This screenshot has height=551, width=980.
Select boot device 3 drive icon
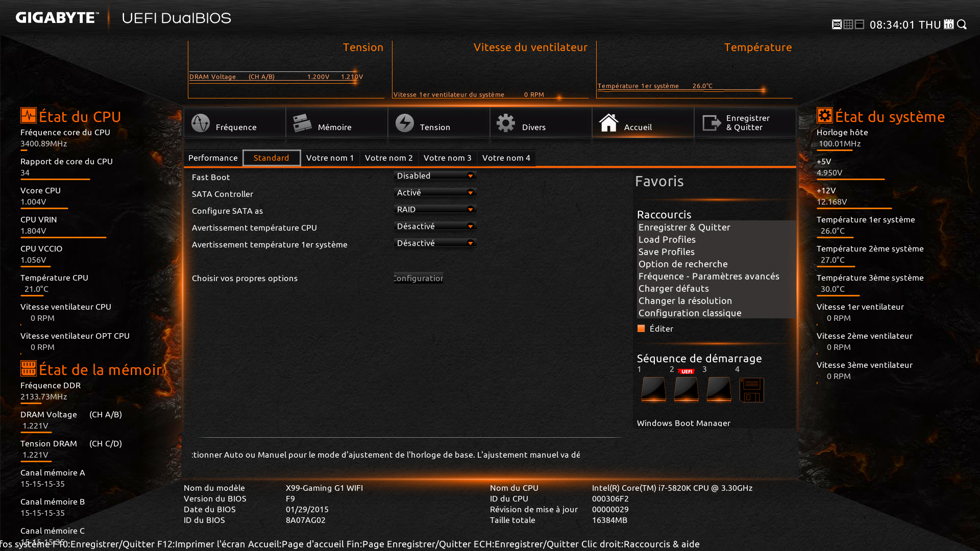pyautogui.click(x=719, y=389)
